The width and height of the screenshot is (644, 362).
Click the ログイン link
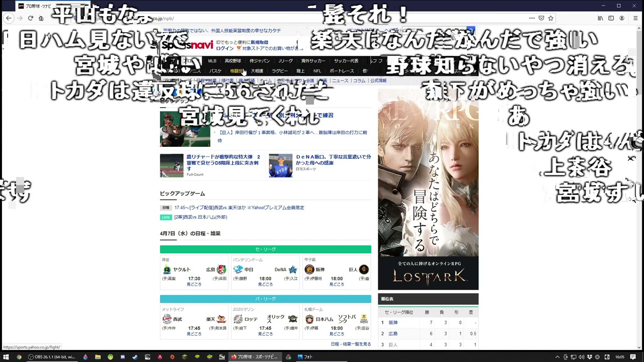(225, 48)
